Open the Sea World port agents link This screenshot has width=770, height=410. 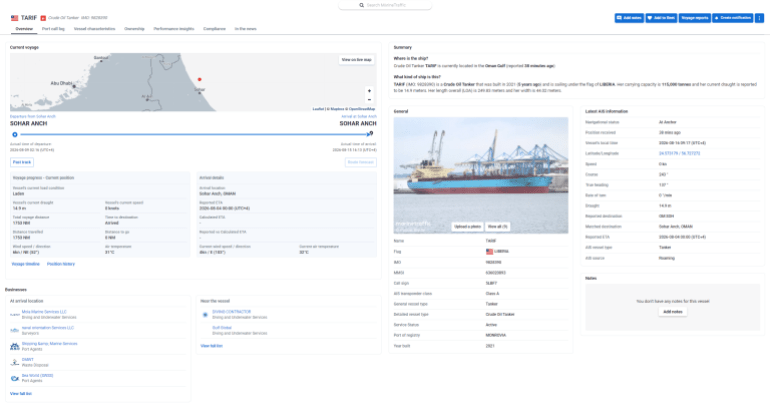click(x=37, y=376)
